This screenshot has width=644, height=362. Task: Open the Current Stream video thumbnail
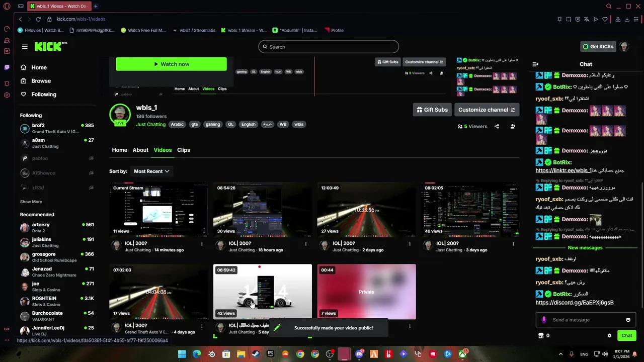pos(158,210)
